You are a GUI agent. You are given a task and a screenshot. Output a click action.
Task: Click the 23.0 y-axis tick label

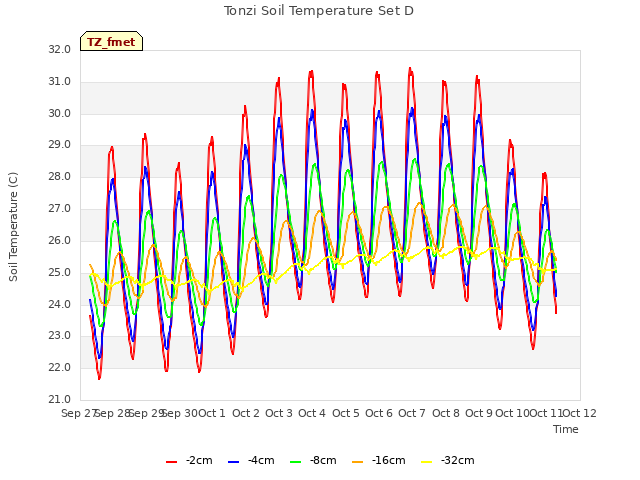tap(60, 336)
